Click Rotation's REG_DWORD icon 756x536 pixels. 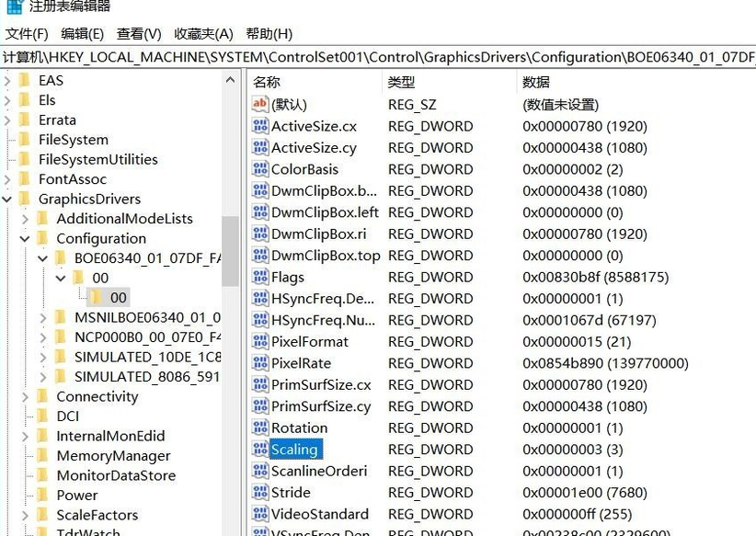pyautogui.click(x=260, y=428)
